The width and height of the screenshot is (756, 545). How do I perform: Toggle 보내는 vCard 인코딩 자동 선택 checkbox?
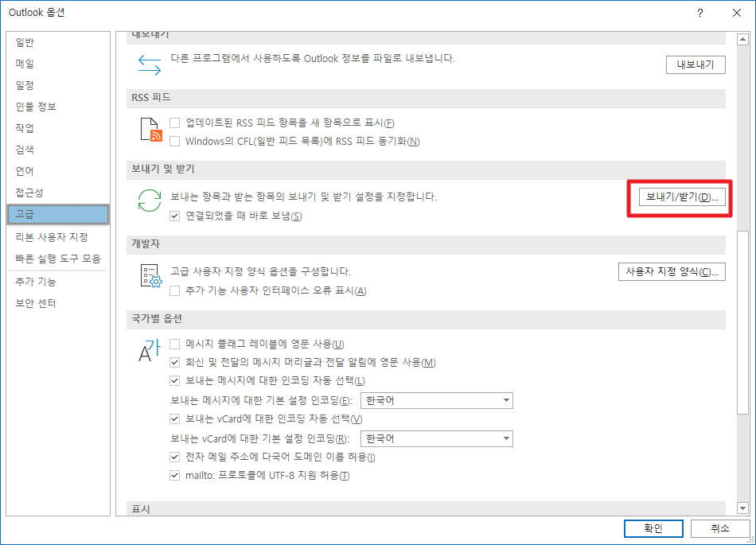175,418
